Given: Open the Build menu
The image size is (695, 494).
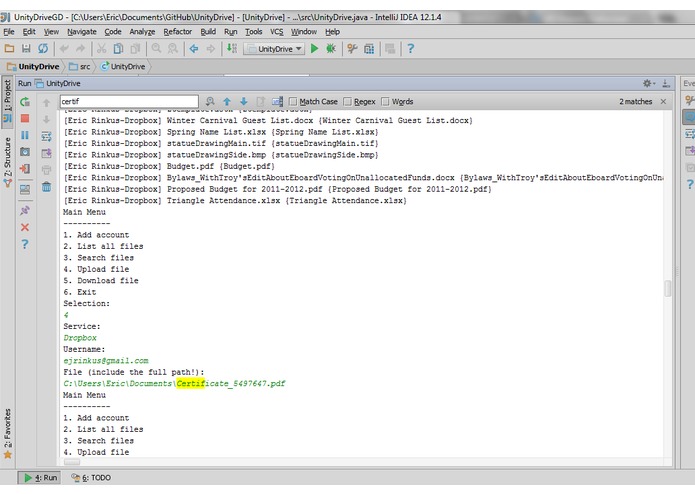Looking at the screenshot, I should tap(208, 32).
